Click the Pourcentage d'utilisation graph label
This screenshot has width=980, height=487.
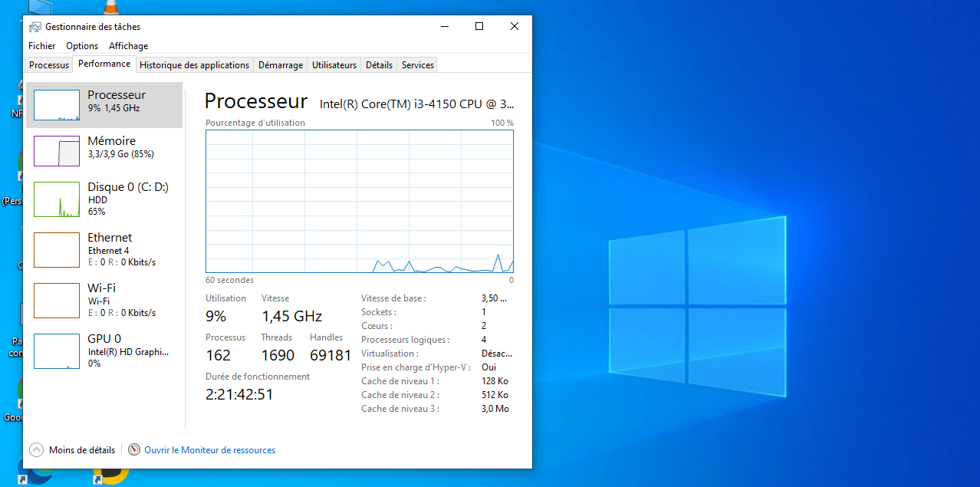point(255,123)
